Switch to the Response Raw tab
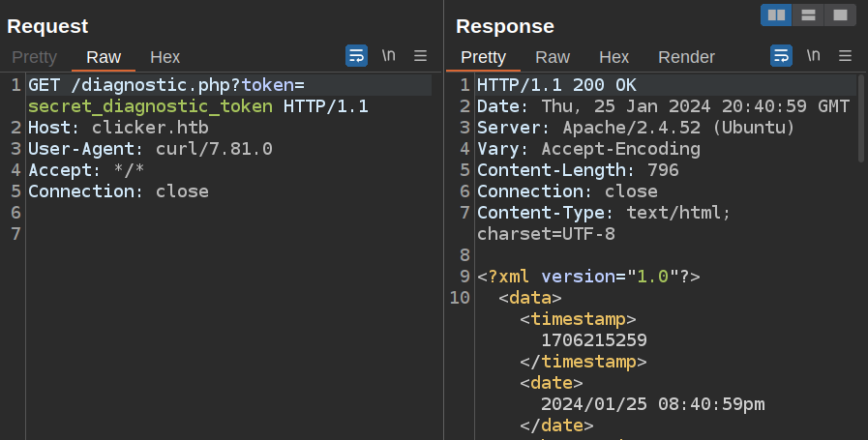 (553, 57)
